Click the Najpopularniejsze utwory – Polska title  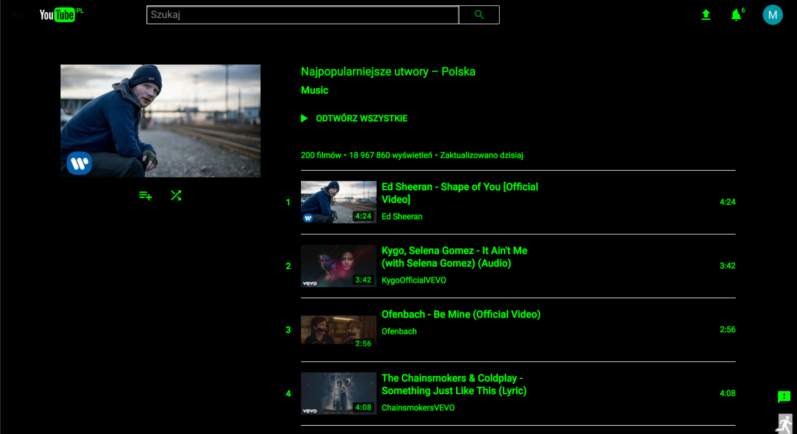point(388,72)
